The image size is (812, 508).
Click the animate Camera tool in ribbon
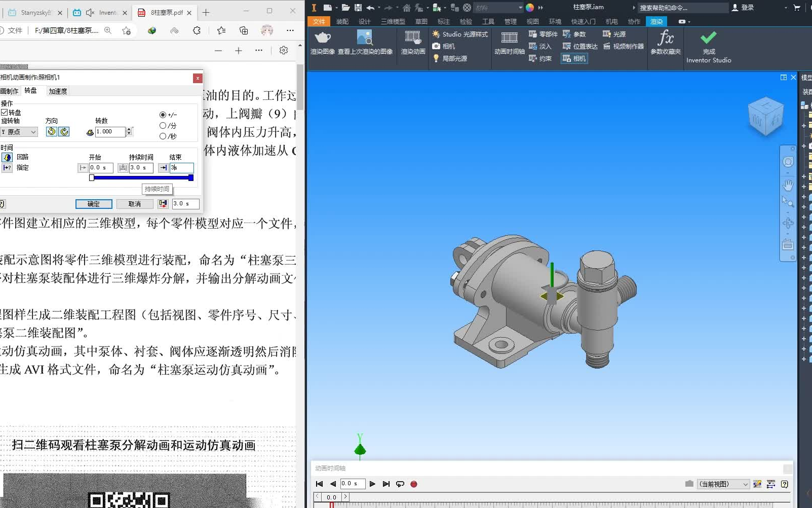pyautogui.click(x=574, y=58)
